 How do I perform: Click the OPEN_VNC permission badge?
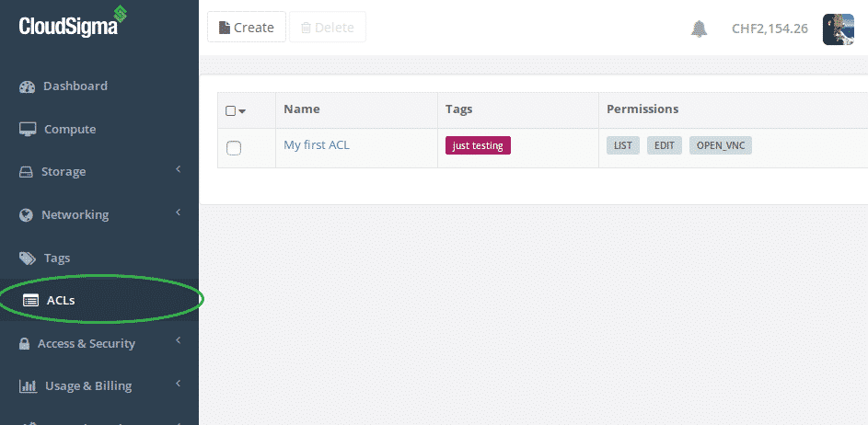coord(720,145)
